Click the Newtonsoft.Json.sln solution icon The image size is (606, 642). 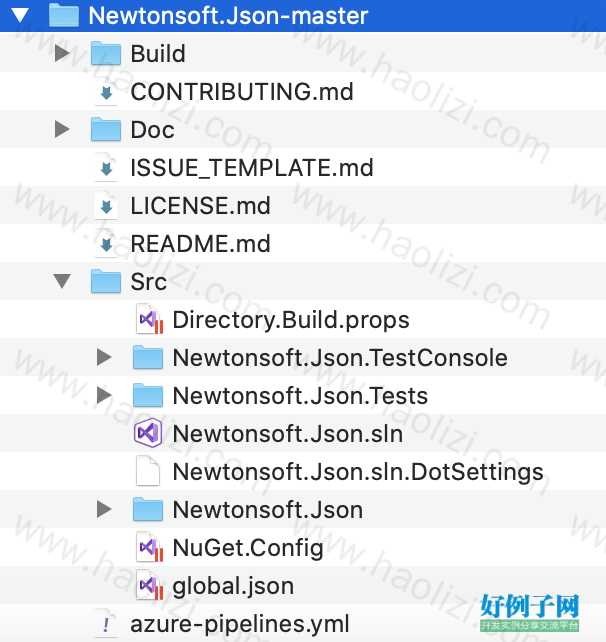148,433
